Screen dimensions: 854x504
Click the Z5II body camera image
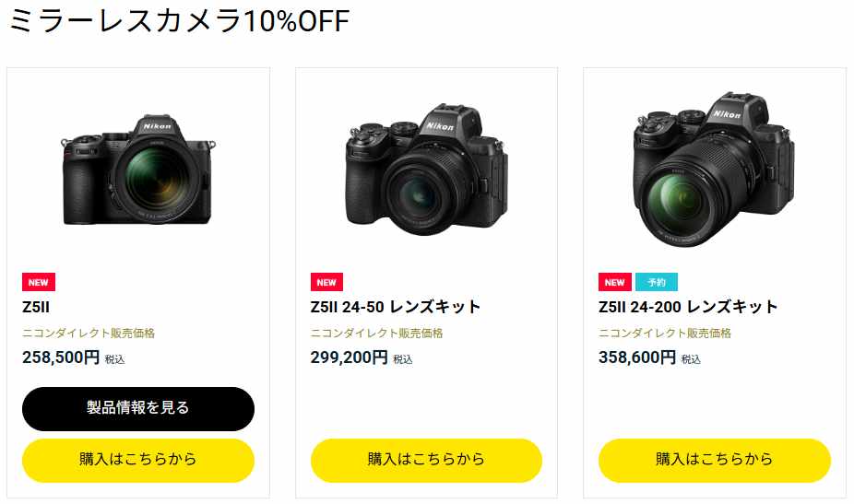tap(137, 170)
